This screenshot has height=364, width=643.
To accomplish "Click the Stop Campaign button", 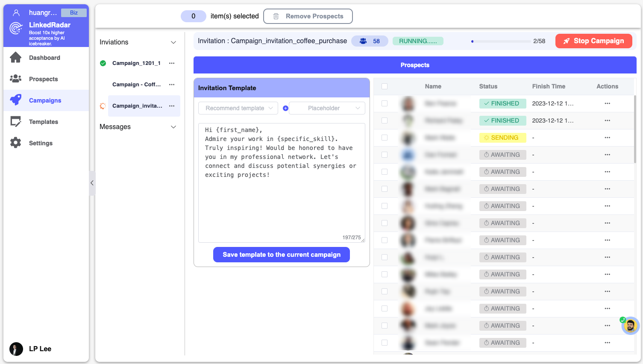I will click(593, 41).
